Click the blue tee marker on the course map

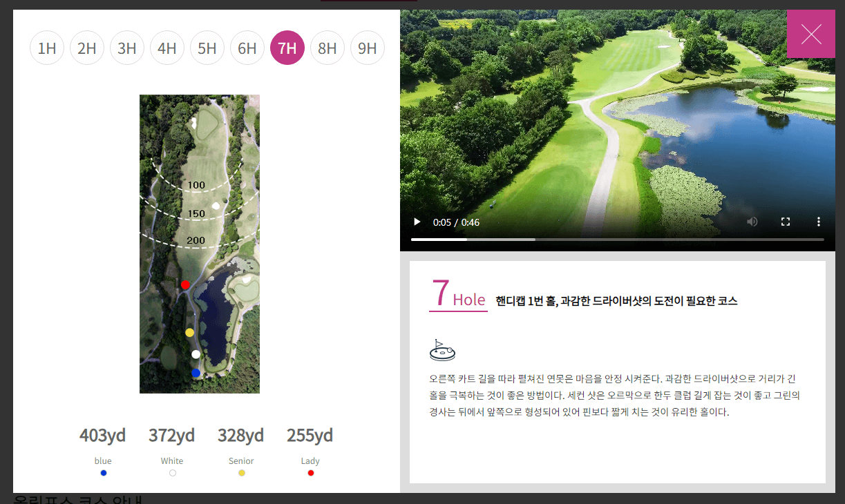point(196,372)
